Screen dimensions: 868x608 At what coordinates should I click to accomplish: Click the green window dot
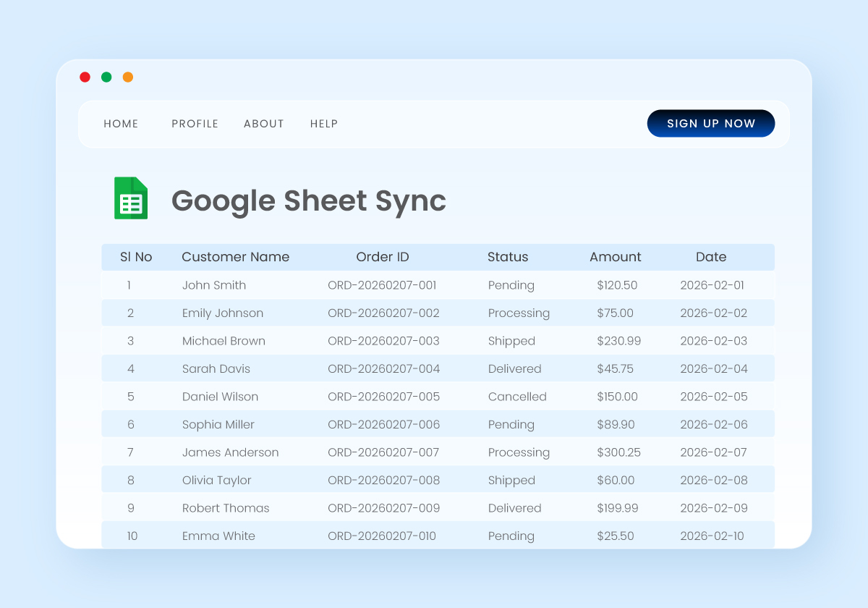[106, 77]
